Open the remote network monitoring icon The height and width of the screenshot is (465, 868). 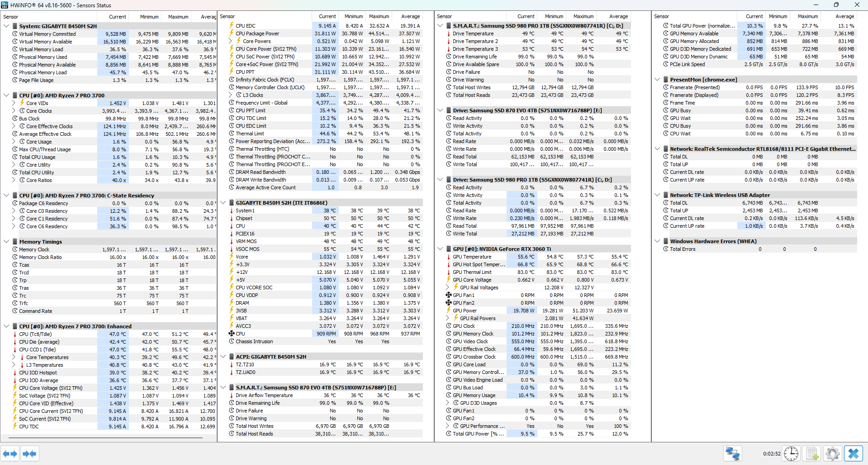732,453
